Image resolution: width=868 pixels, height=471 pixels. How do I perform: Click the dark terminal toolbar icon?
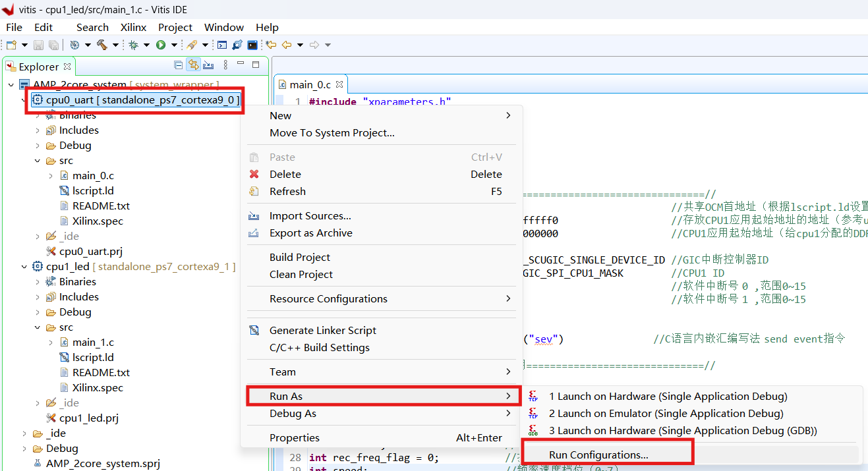click(252, 45)
